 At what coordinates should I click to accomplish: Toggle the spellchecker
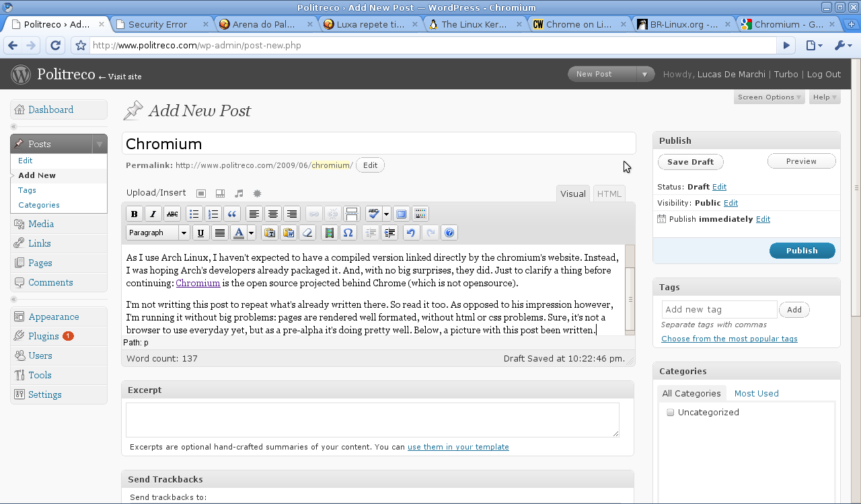[373, 214]
